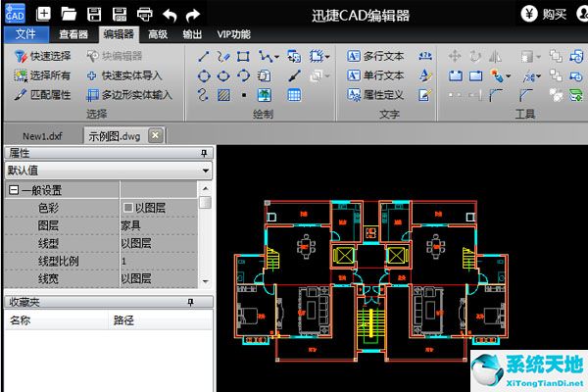Screen dimensions: 588x392
Task: Collapse the 一般设置 section
Action: [14, 190]
